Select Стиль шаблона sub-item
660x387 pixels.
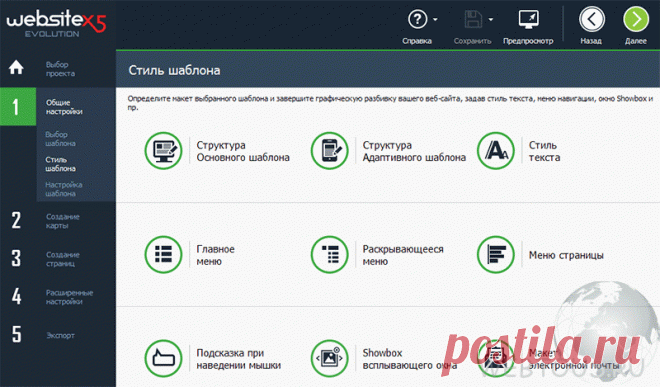point(60,164)
